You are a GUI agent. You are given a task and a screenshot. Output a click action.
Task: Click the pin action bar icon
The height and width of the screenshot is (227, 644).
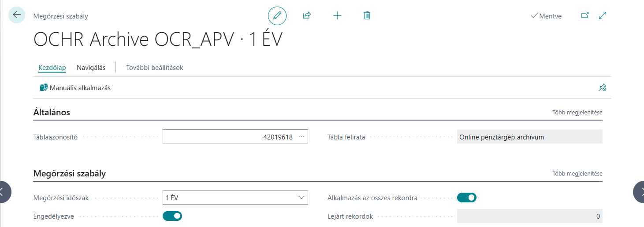click(602, 88)
